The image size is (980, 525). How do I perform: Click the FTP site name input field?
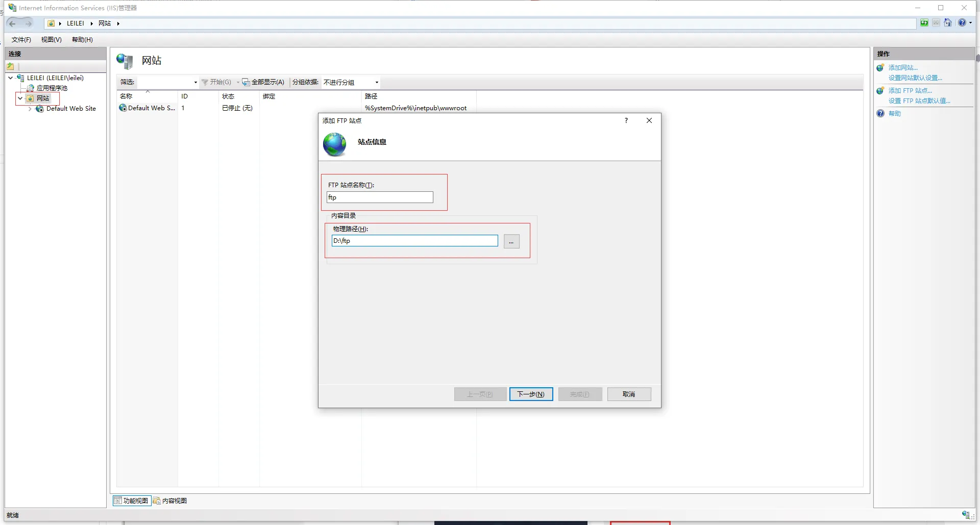(x=380, y=197)
